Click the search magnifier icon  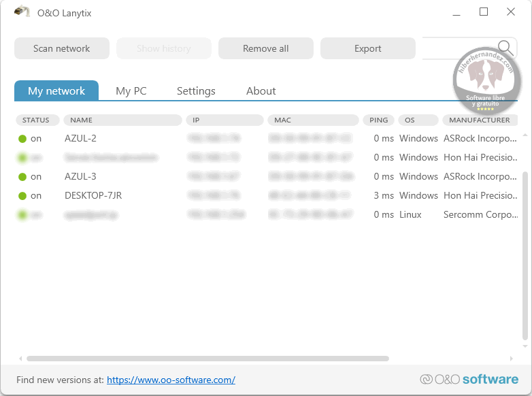pyautogui.click(x=505, y=48)
